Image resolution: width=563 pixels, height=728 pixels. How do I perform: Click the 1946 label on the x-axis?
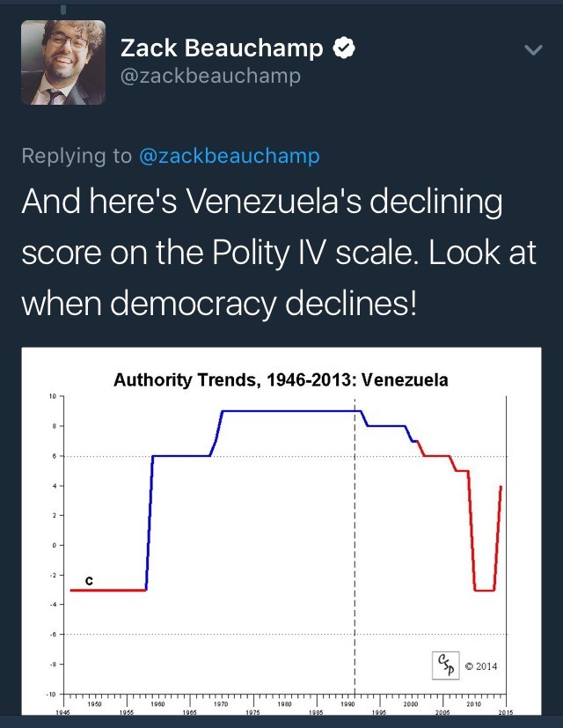[x=62, y=711]
